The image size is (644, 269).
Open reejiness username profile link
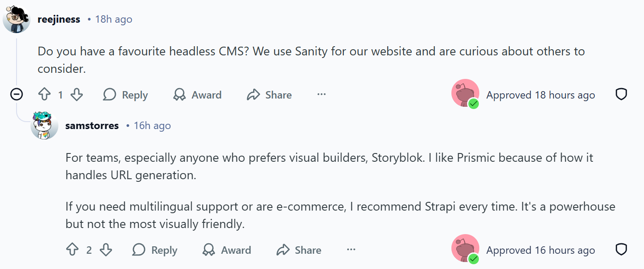point(59,20)
